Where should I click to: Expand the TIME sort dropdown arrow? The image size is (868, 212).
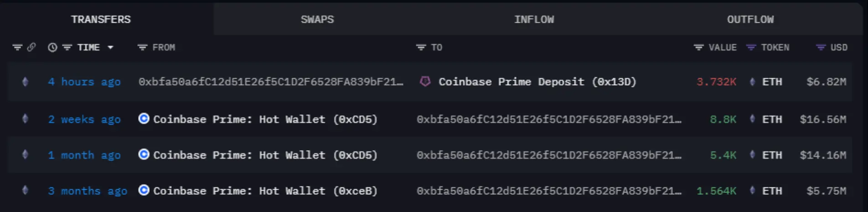coord(110,47)
